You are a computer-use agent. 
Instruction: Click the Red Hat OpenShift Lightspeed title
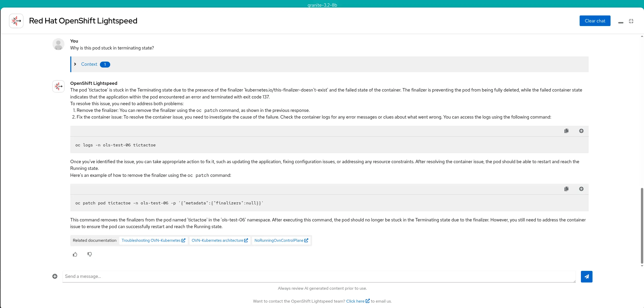click(x=83, y=21)
